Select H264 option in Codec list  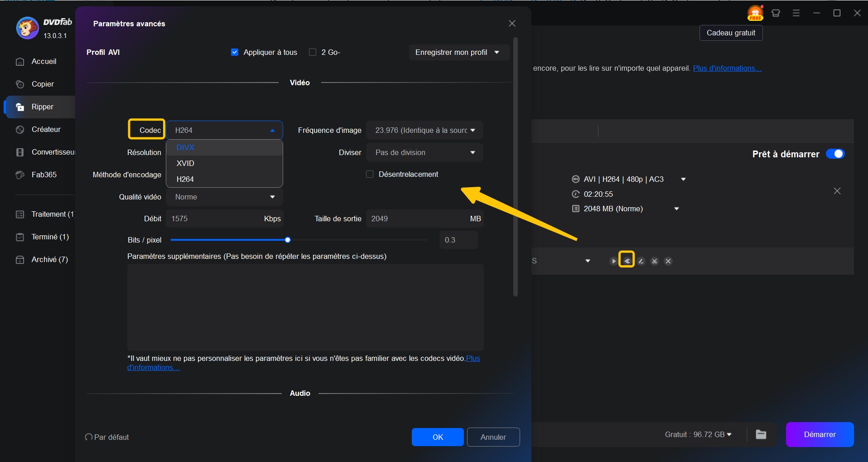225,179
